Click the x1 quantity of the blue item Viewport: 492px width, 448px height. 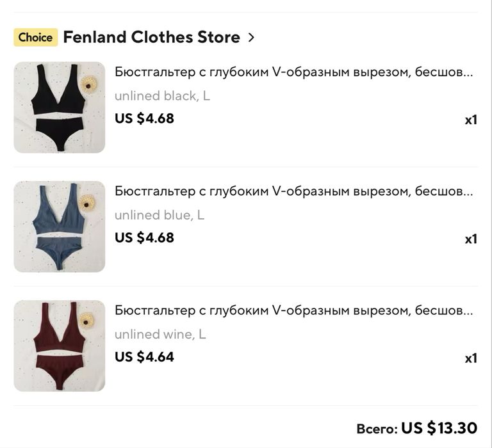tap(471, 239)
